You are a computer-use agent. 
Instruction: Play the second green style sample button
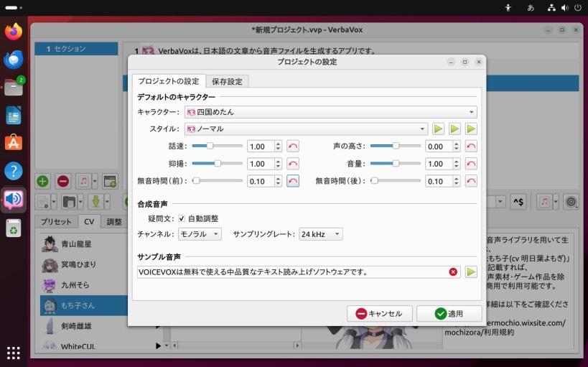pos(454,129)
